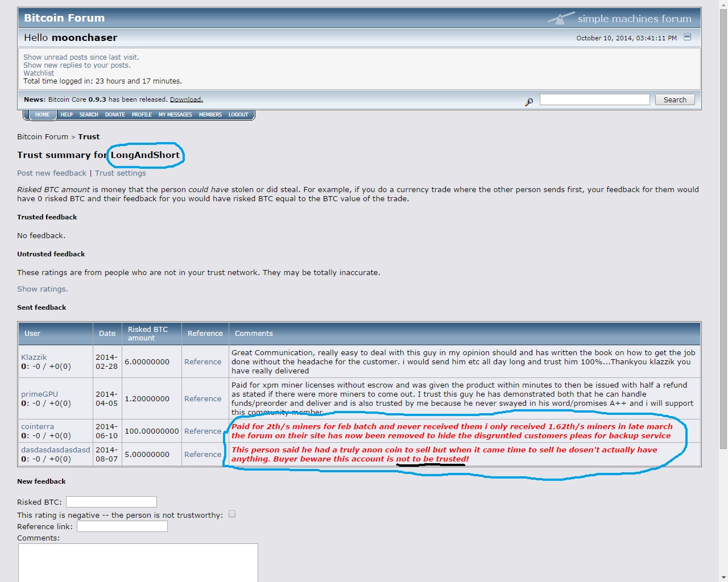Click into the Comments text area
Screen dimensions: 728x582
coord(138,563)
